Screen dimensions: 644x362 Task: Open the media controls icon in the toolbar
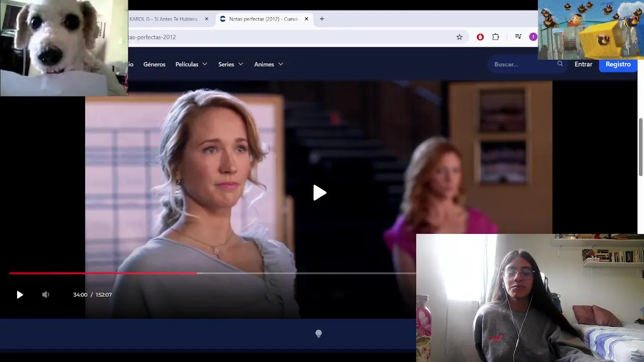(x=518, y=37)
